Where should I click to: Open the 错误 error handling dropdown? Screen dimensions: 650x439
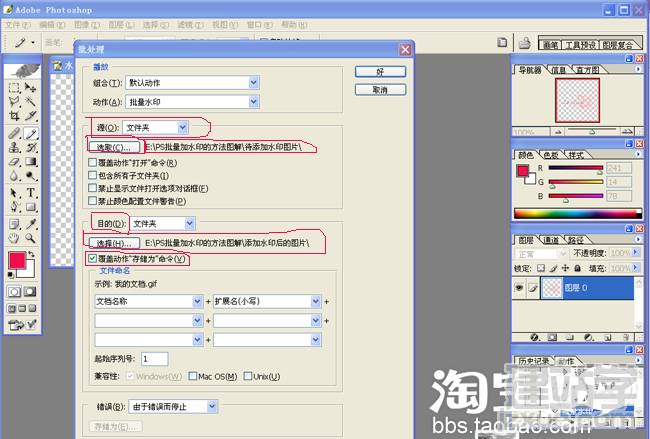(212, 407)
